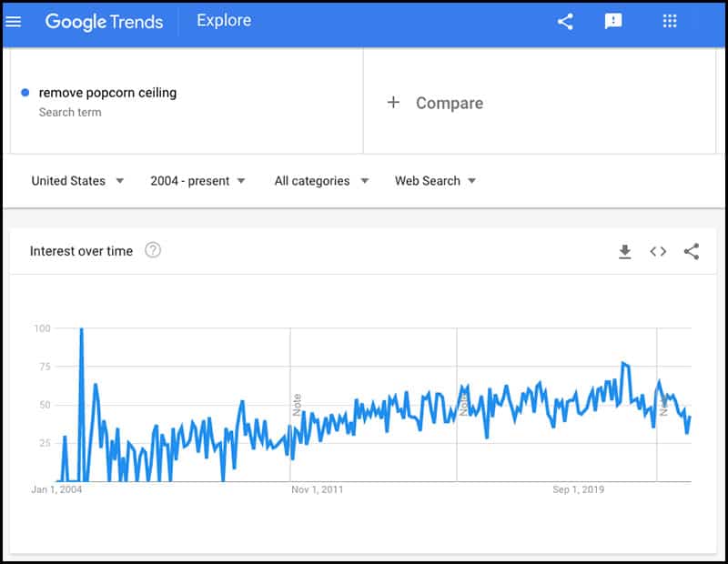Open the Web Search type dropdown
This screenshot has height=564, width=728.
pos(435,181)
